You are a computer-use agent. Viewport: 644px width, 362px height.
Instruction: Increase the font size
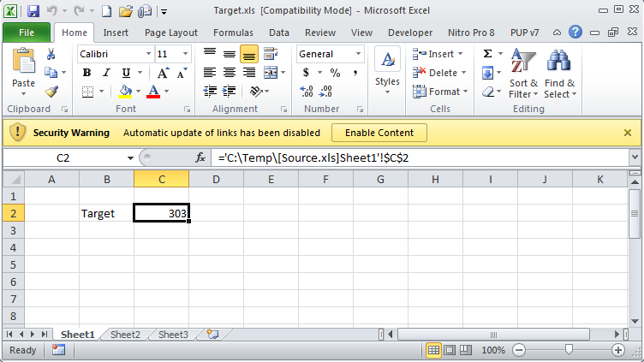(164, 73)
